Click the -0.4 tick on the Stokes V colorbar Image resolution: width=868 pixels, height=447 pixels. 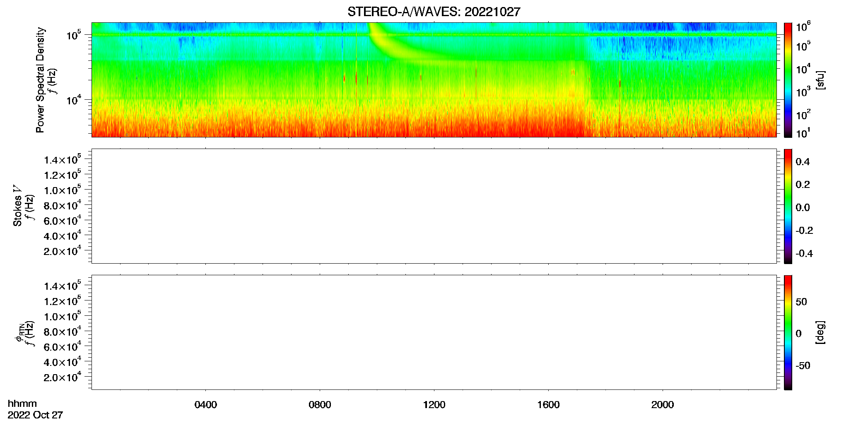804,254
